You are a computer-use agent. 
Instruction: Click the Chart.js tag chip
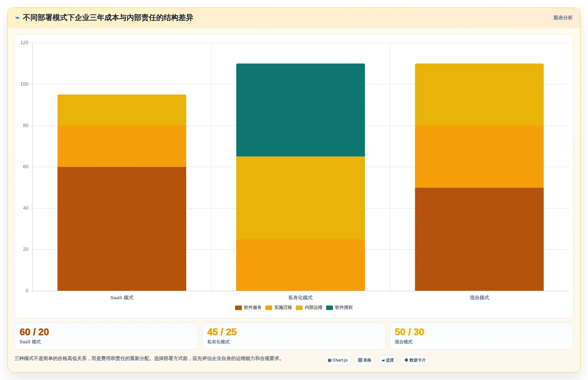pos(338,360)
